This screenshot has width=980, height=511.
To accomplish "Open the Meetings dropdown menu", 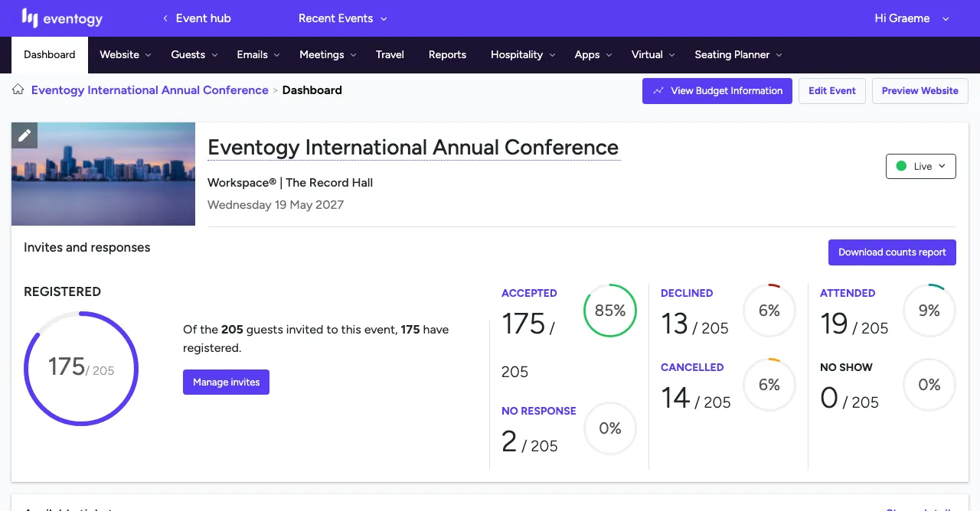I will (x=327, y=55).
